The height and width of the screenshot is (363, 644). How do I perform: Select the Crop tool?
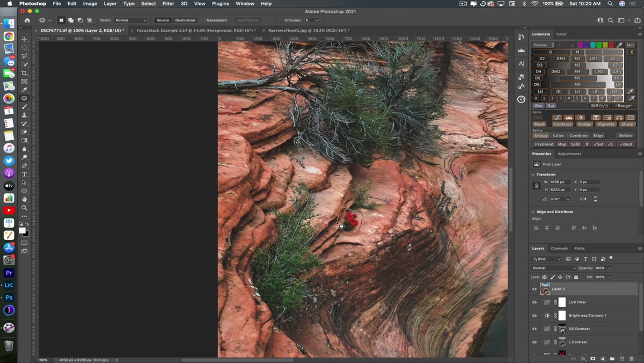pos(24,73)
